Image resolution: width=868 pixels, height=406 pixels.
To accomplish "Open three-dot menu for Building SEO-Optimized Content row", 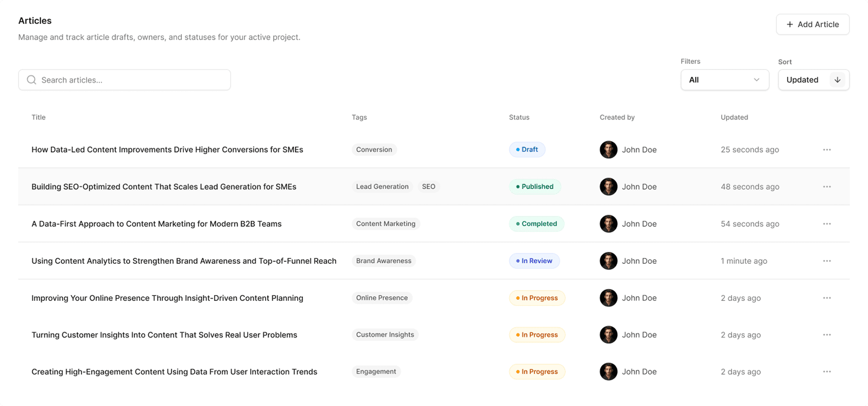I will (826, 187).
